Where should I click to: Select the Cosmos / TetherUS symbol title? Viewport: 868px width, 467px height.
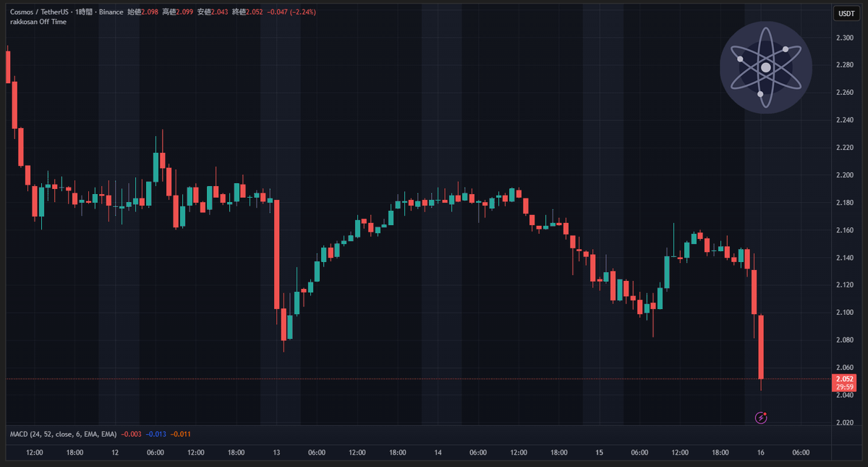40,12
